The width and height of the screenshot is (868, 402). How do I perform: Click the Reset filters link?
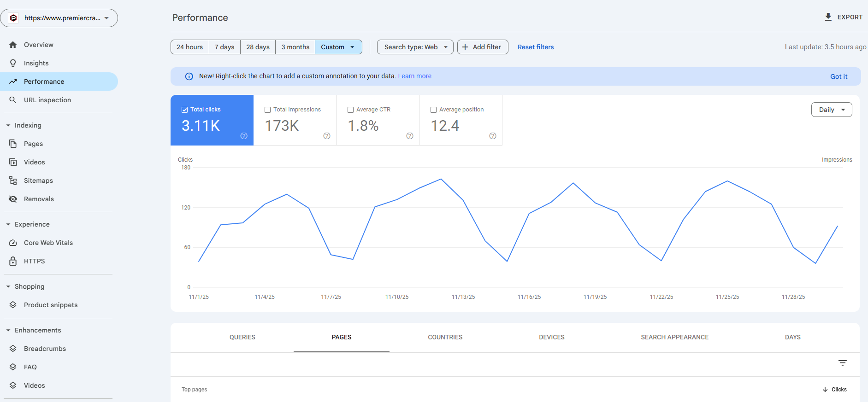(535, 47)
